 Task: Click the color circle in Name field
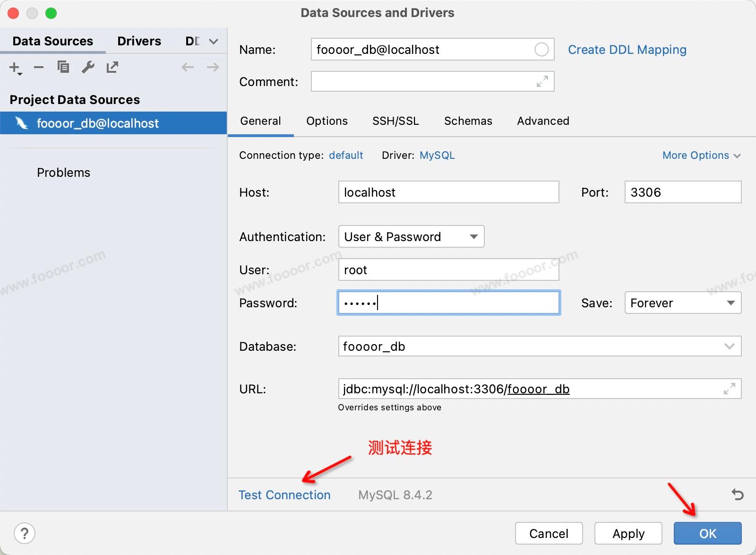(541, 50)
